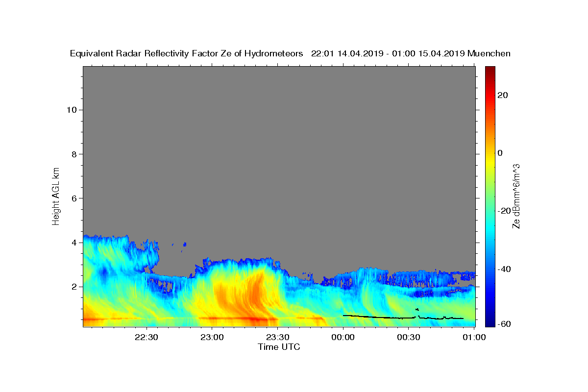Click the red bright band near 23:20 at ground level
The width and height of the screenshot is (588, 392).
[255, 319]
